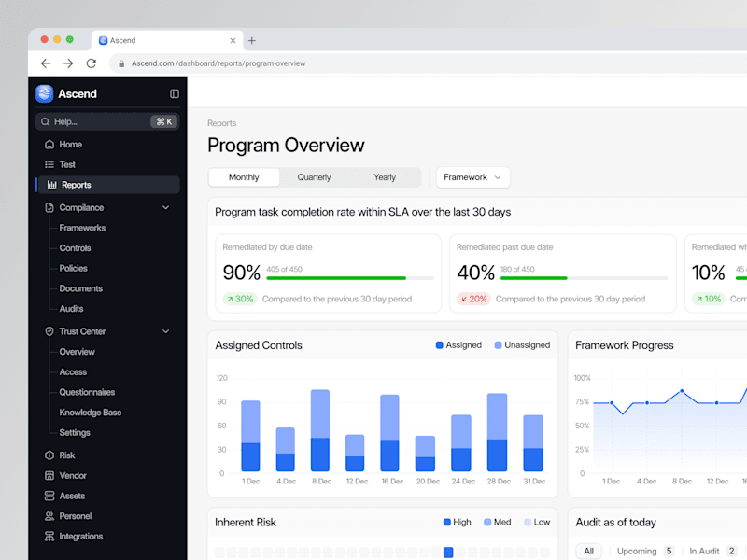Click the 8 Dec bar in Assigned Controls

click(320, 430)
